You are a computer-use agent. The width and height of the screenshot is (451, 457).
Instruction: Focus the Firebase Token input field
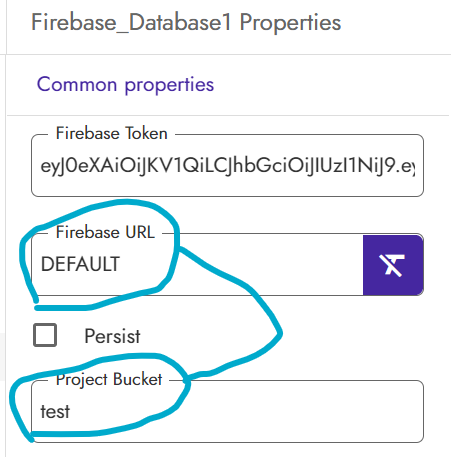pos(227,166)
